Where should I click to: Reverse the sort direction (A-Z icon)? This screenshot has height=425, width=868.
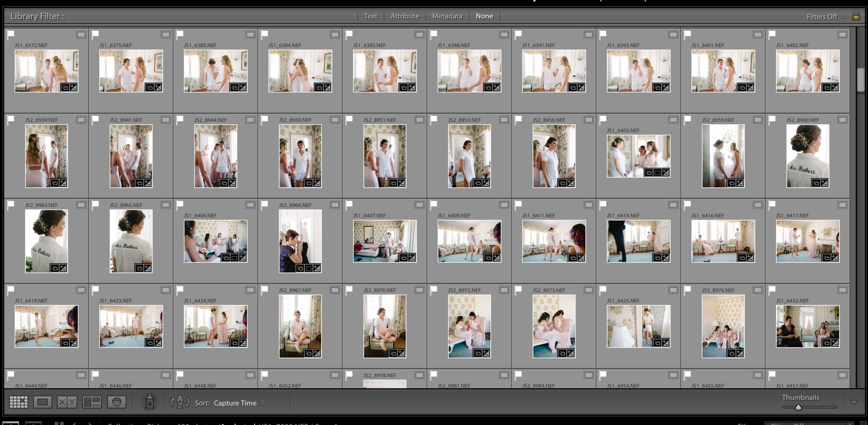(x=180, y=402)
